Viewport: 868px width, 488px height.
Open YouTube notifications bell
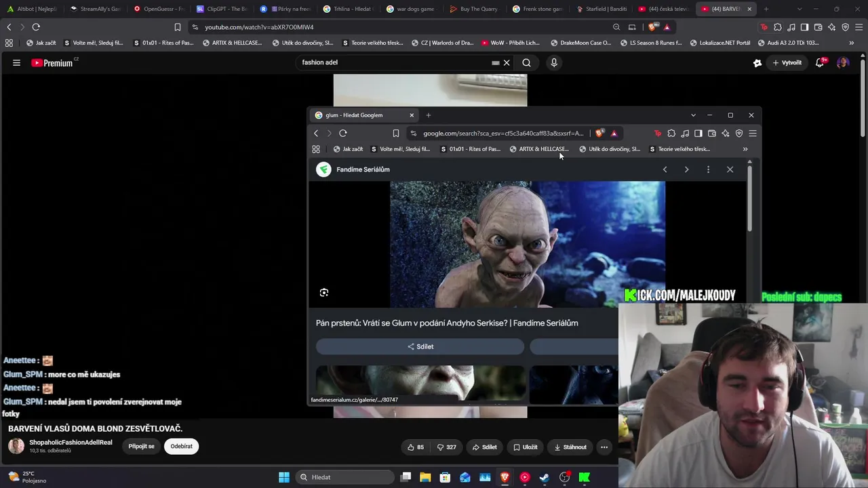[820, 63]
